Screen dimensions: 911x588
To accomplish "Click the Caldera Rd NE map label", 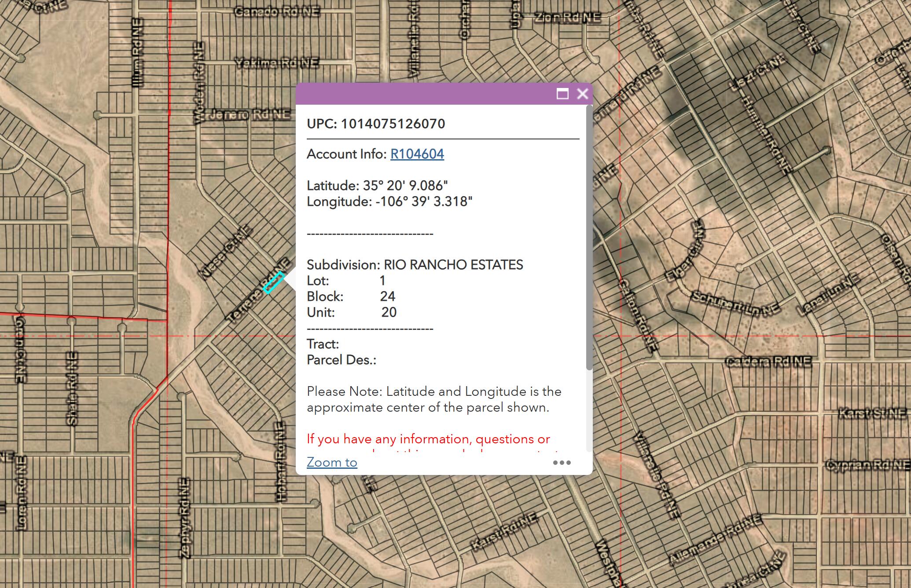I will tap(768, 362).
